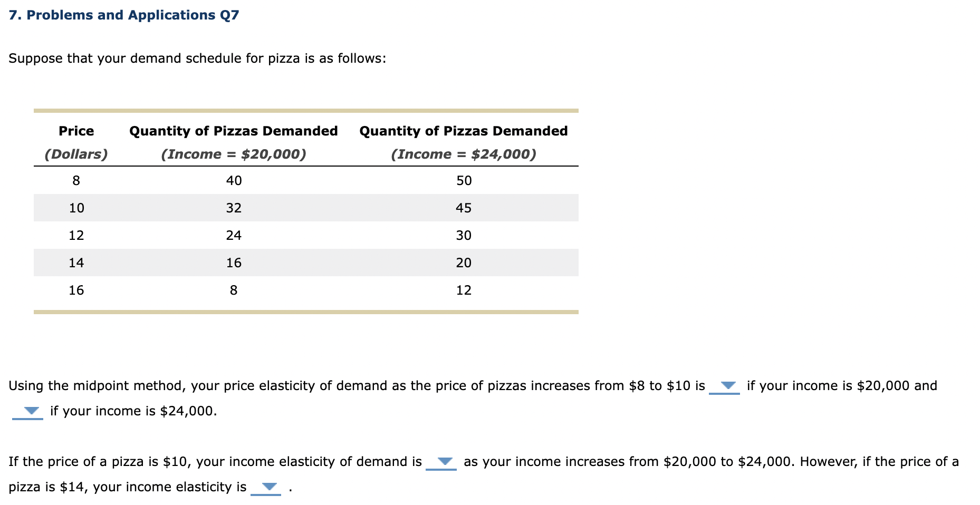Screen dimensions: 980x505
Task: Click the "Price (Dollars)" column header
Action: [x=76, y=142]
